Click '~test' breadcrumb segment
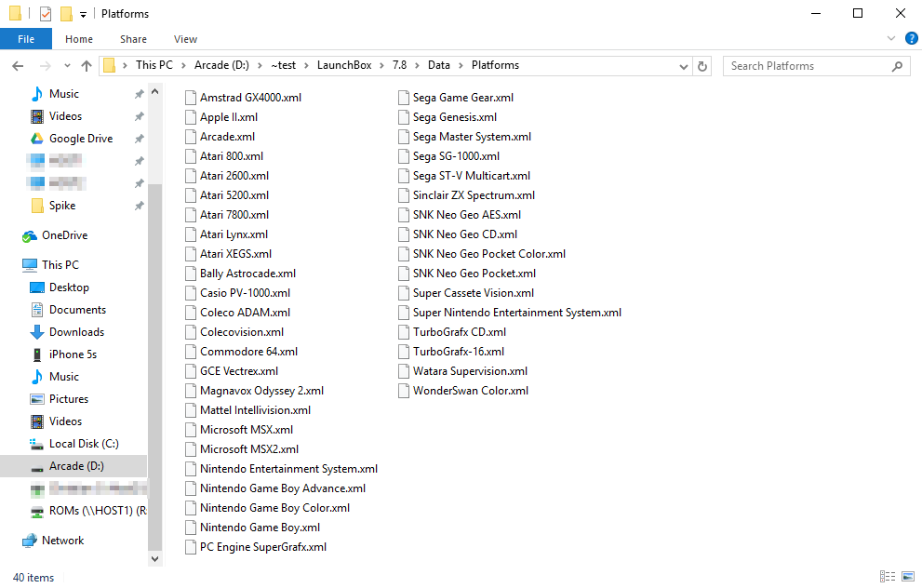Viewport: 922px width, 588px height. click(283, 65)
